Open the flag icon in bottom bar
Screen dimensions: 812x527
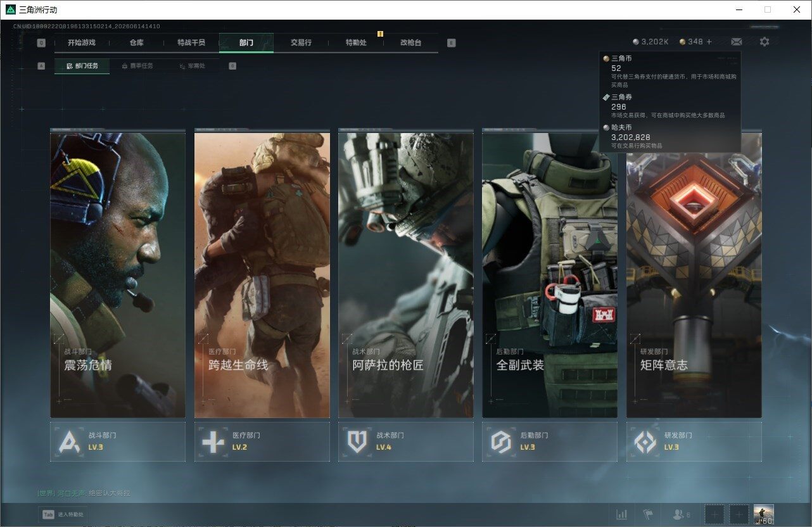point(648,514)
